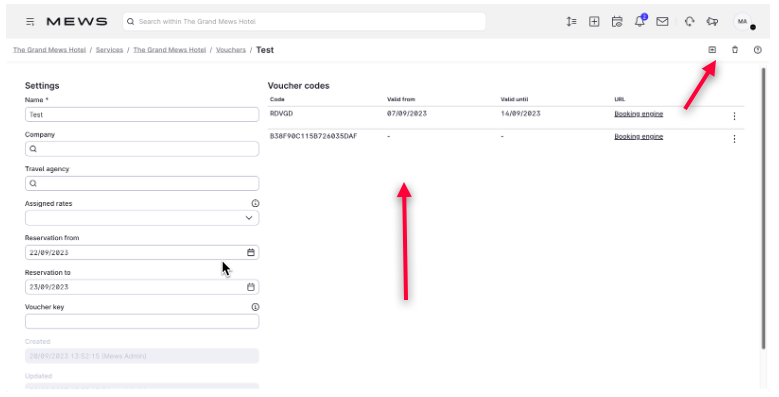Open the hamburger main menu
The width and height of the screenshot is (779, 397).
coord(30,22)
